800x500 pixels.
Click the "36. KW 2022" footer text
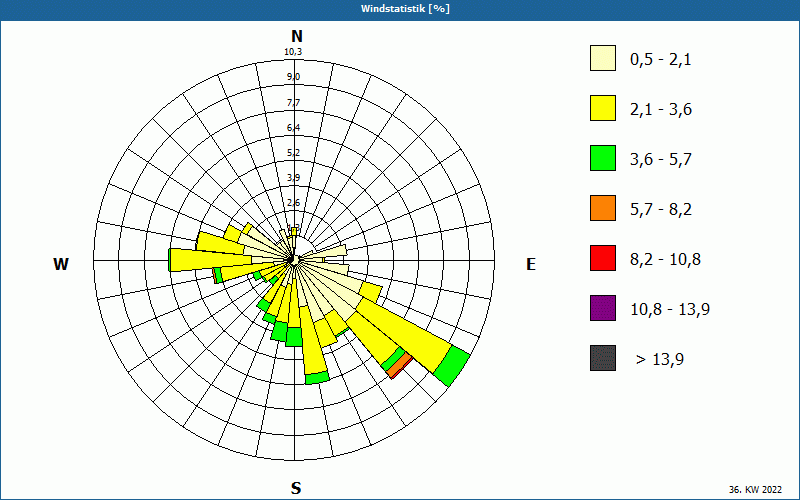pos(755,489)
